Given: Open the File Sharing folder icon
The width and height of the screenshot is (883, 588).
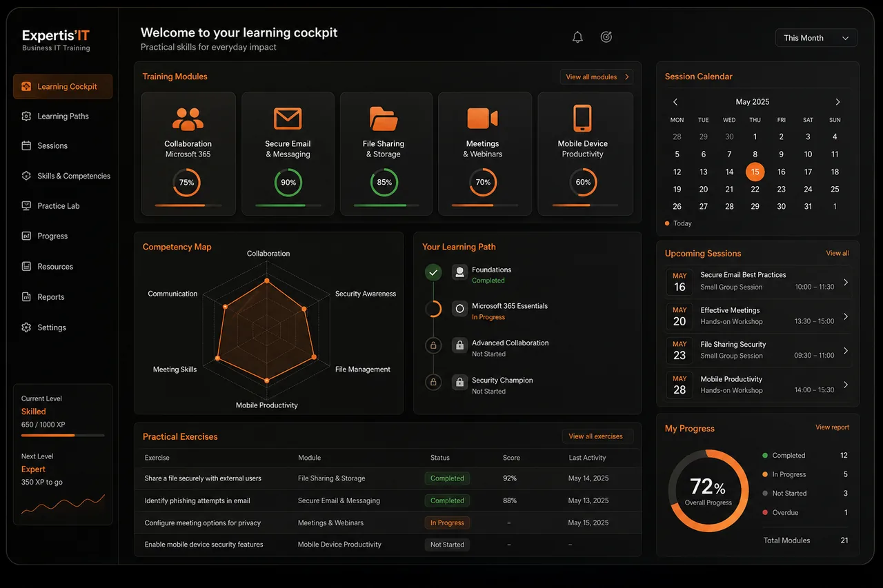Looking at the screenshot, I should (x=384, y=119).
